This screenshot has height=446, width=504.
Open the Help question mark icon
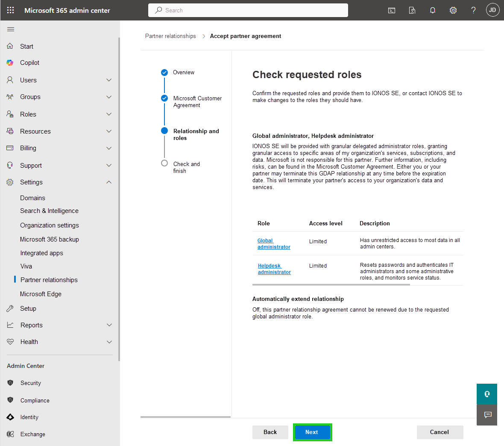click(473, 10)
